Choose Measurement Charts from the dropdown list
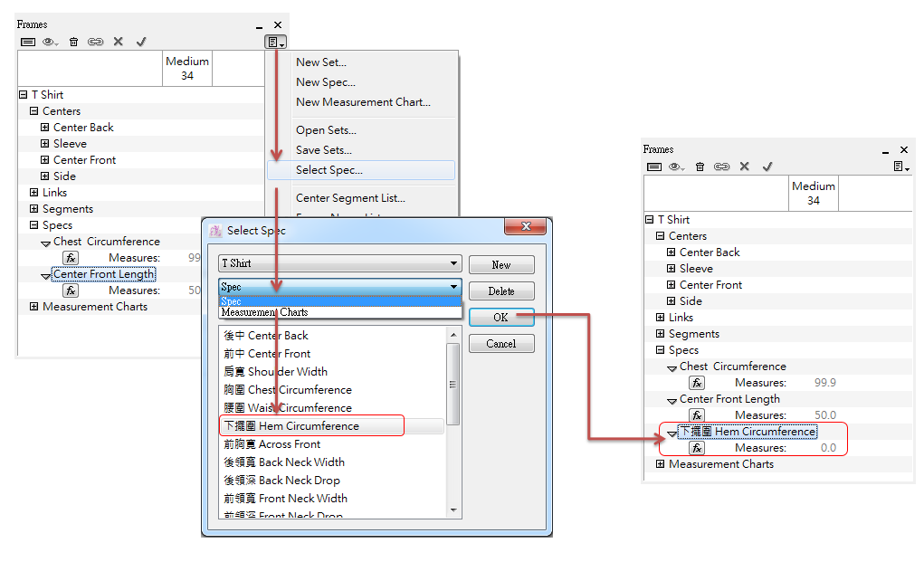The width and height of the screenshot is (924, 562). click(264, 312)
